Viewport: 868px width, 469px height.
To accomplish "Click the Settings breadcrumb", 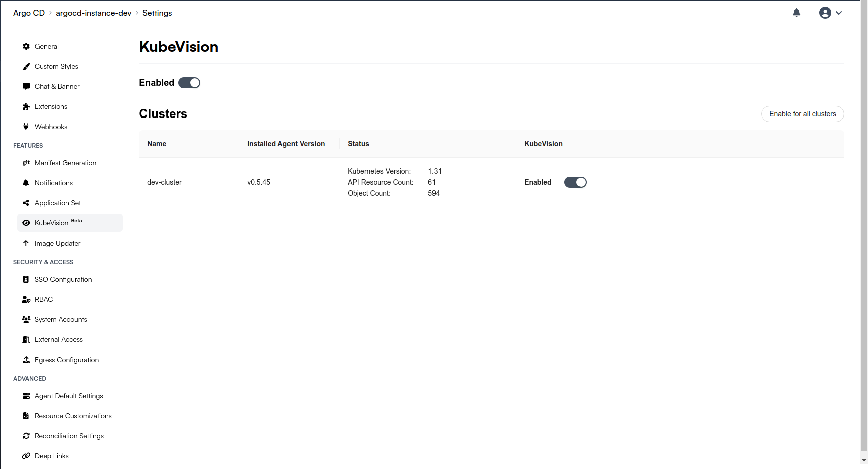I will click(x=157, y=13).
